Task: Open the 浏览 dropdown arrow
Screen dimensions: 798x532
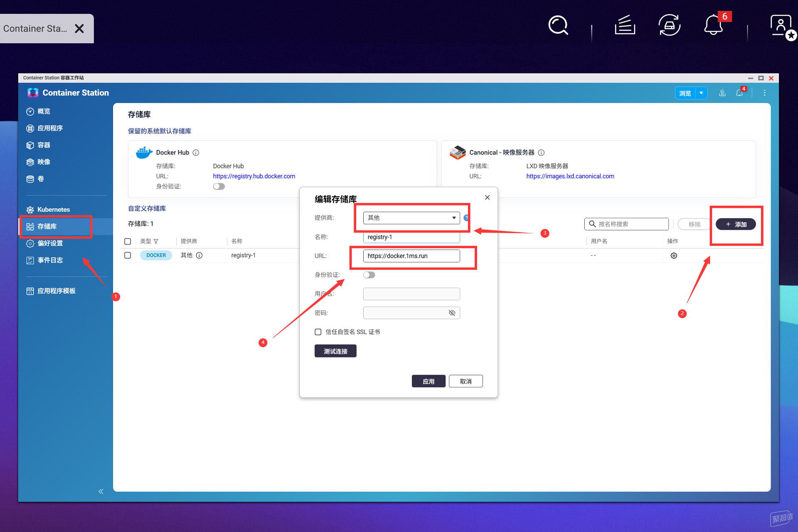Action: 701,93
